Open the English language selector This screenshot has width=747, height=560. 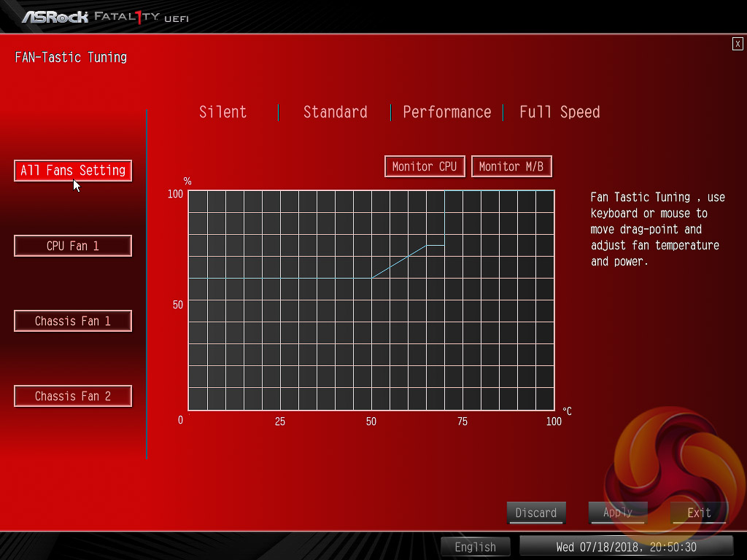pyautogui.click(x=475, y=547)
